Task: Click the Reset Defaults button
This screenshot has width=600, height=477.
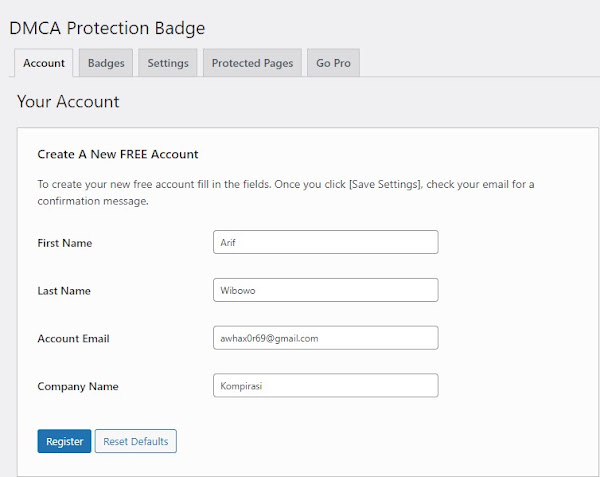Action: [136, 441]
